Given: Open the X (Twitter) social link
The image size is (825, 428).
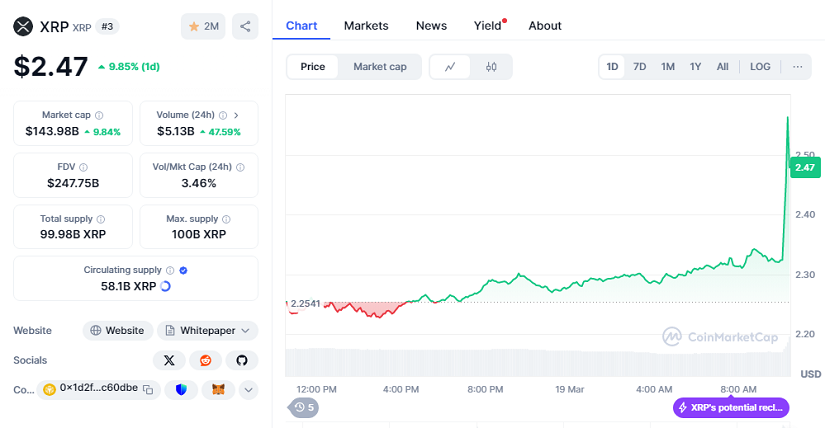Looking at the screenshot, I should pos(169,360).
